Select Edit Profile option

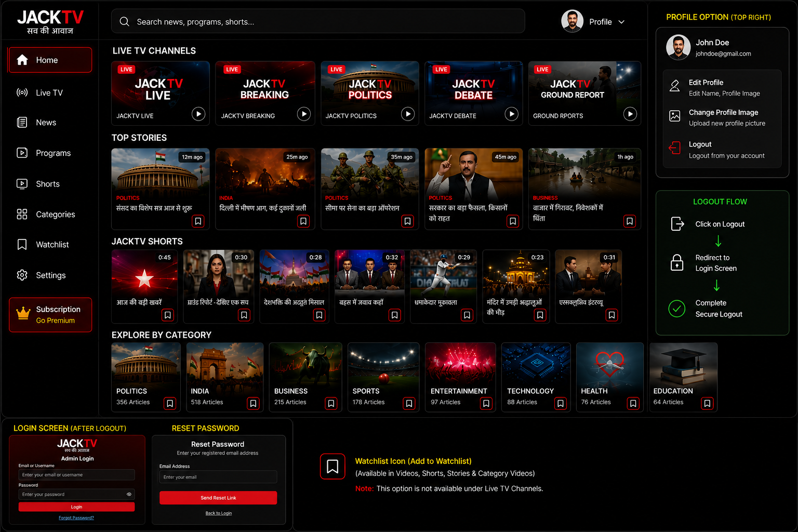click(722, 87)
